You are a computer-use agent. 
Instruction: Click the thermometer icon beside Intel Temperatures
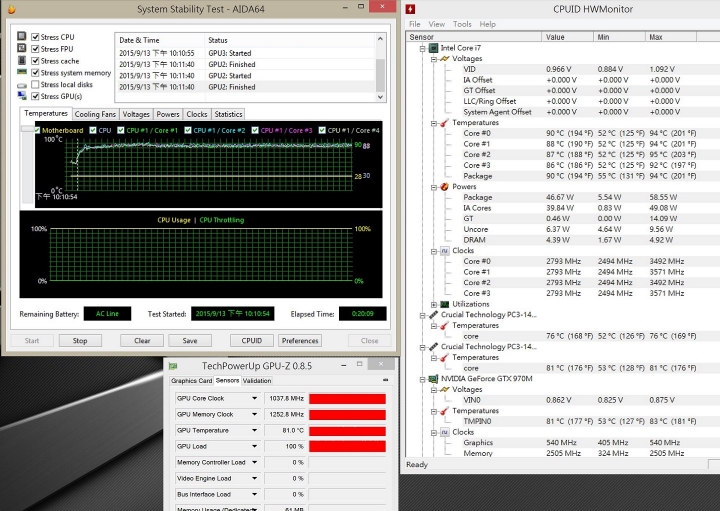(x=444, y=123)
